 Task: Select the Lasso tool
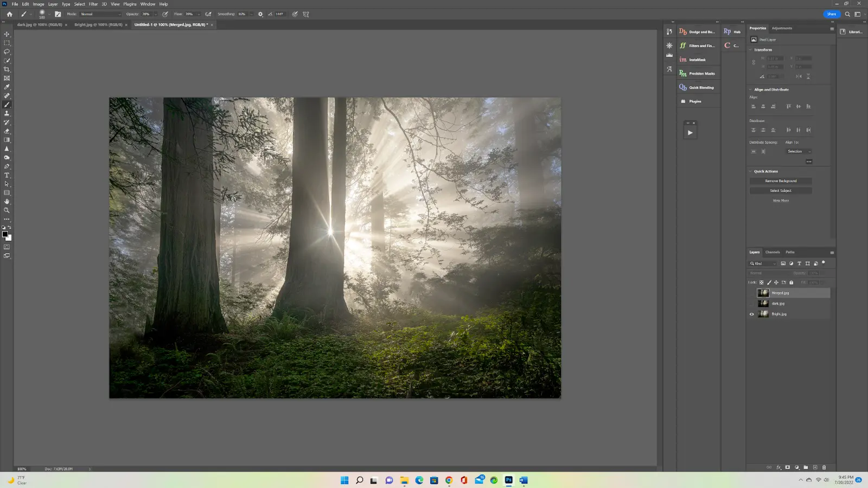[x=7, y=52]
